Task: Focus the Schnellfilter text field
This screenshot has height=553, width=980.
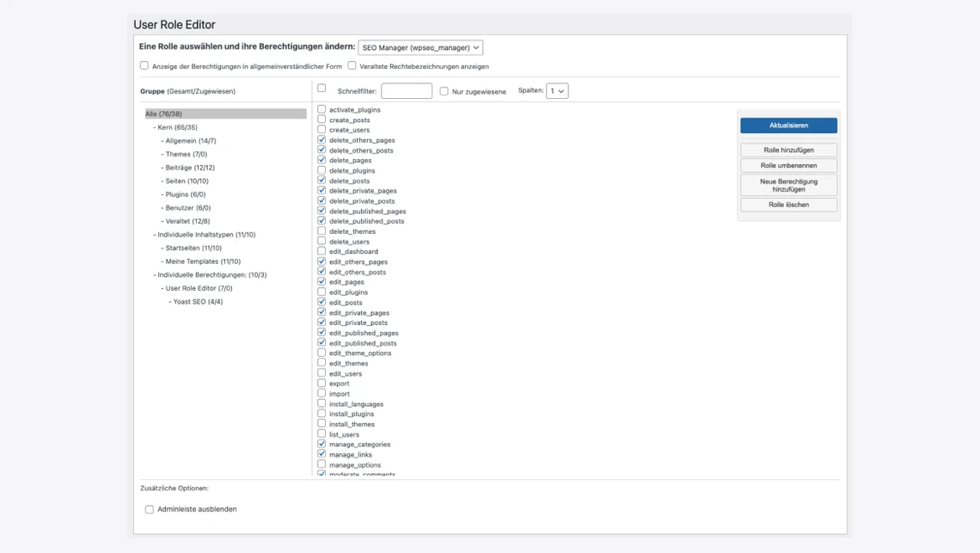Action: tap(407, 91)
